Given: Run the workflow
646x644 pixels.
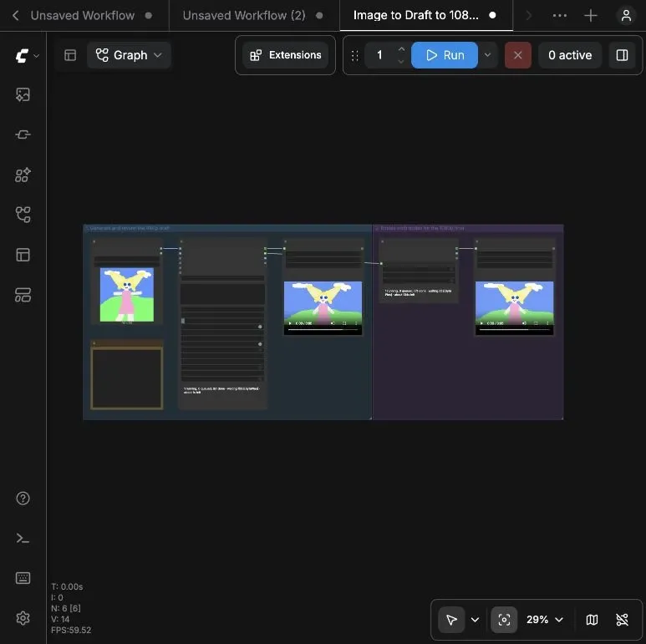Looking at the screenshot, I should [x=444, y=55].
